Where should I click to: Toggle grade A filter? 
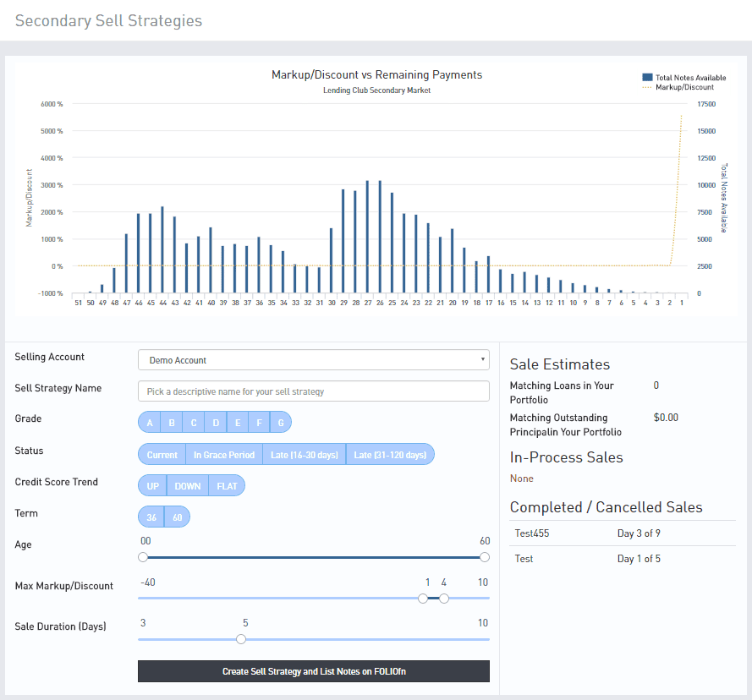[x=150, y=423]
